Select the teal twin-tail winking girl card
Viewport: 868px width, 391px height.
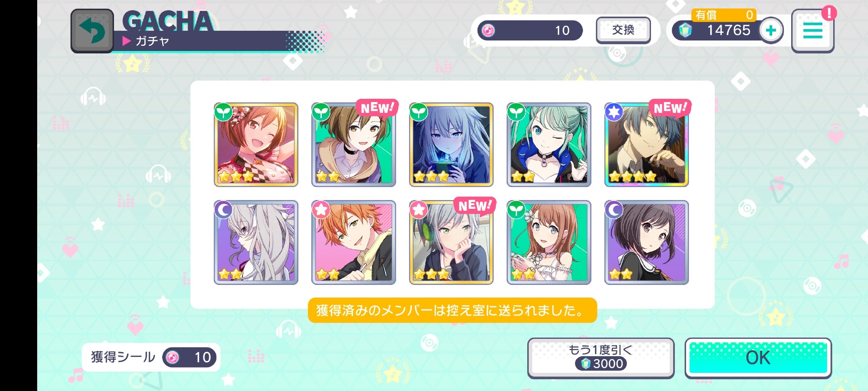point(549,144)
